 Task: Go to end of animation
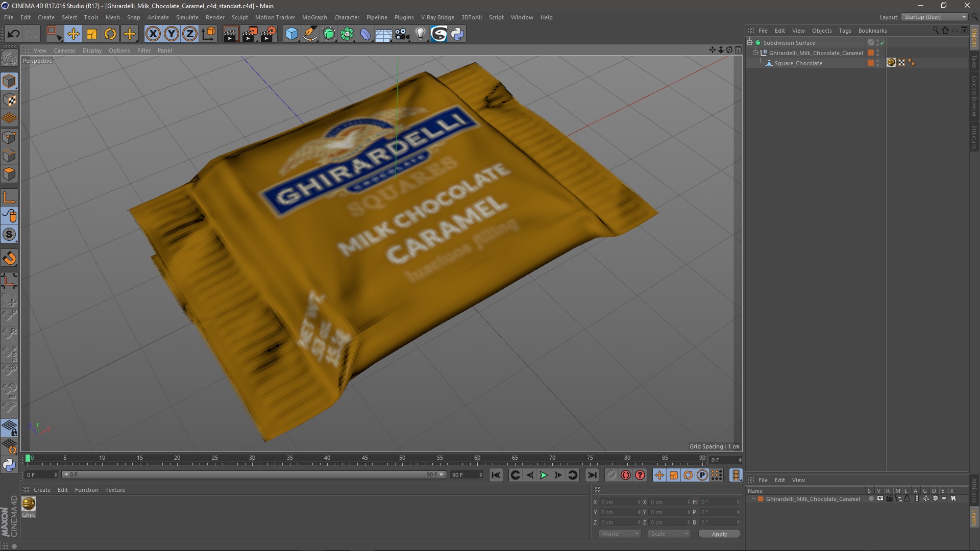click(x=592, y=475)
